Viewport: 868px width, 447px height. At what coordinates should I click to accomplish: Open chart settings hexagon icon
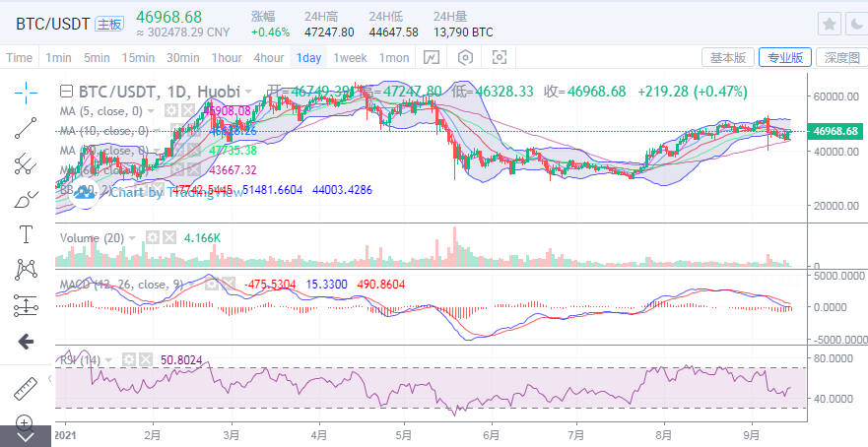(x=465, y=57)
